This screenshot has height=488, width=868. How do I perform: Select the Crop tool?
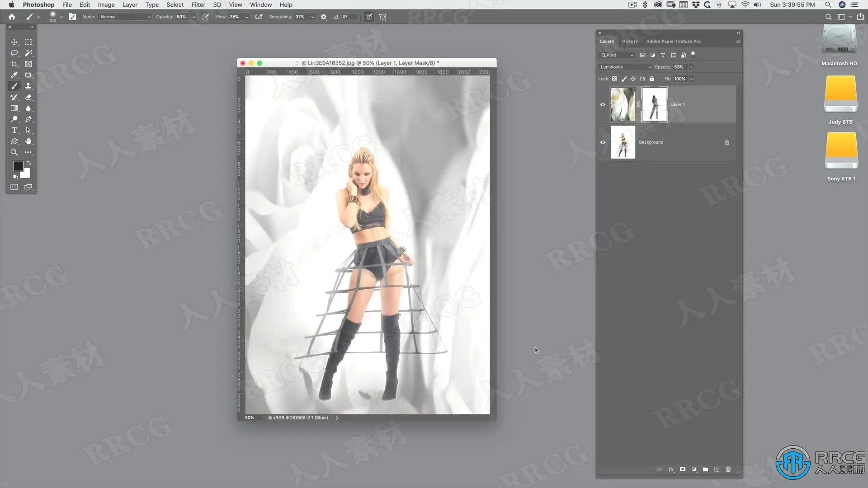(x=14, y=64)
